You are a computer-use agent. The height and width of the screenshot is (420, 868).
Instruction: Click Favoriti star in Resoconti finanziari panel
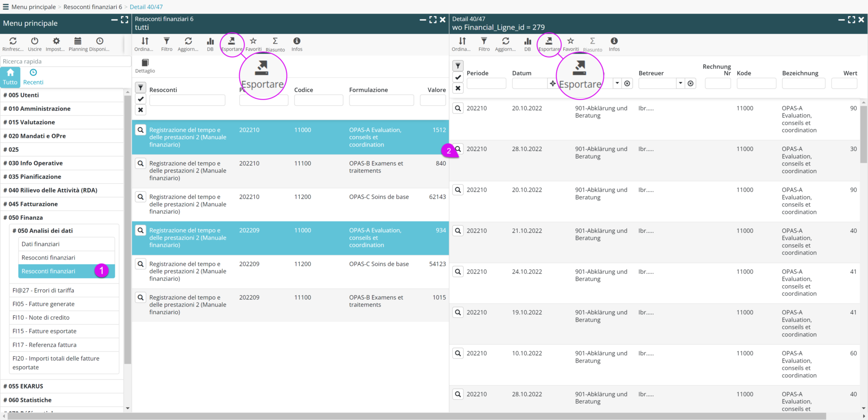click(253, 42)
